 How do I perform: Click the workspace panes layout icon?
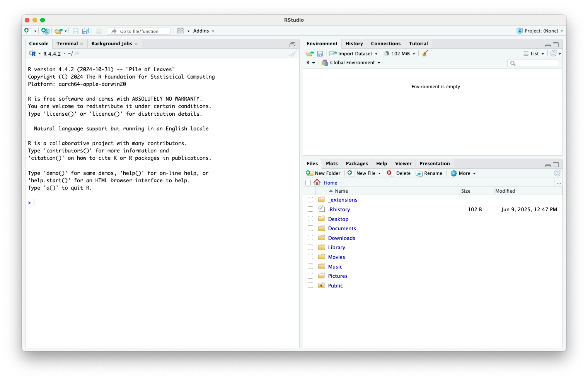(181, 31)
